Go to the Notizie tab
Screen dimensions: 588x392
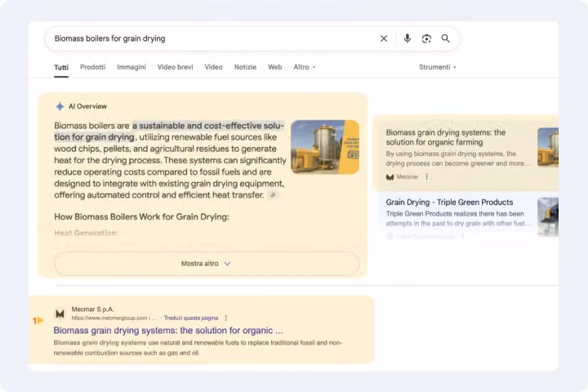(x=245, y=67)
